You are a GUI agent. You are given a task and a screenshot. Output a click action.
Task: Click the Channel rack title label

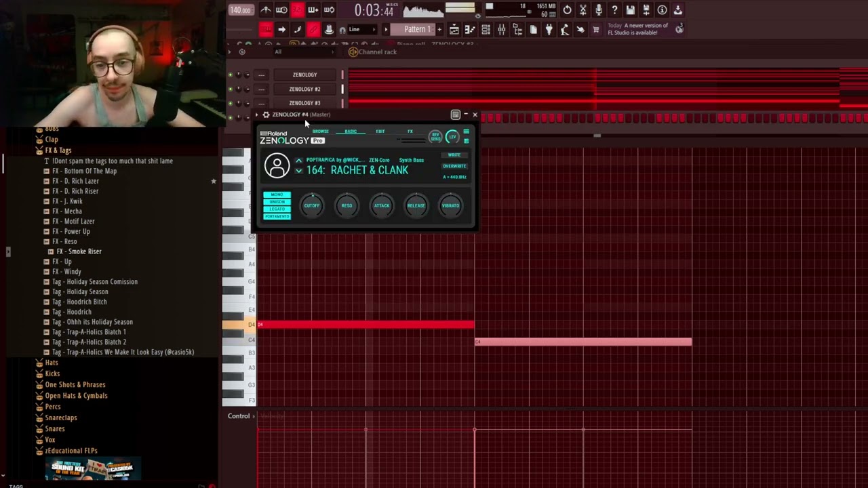coord(378,52)
